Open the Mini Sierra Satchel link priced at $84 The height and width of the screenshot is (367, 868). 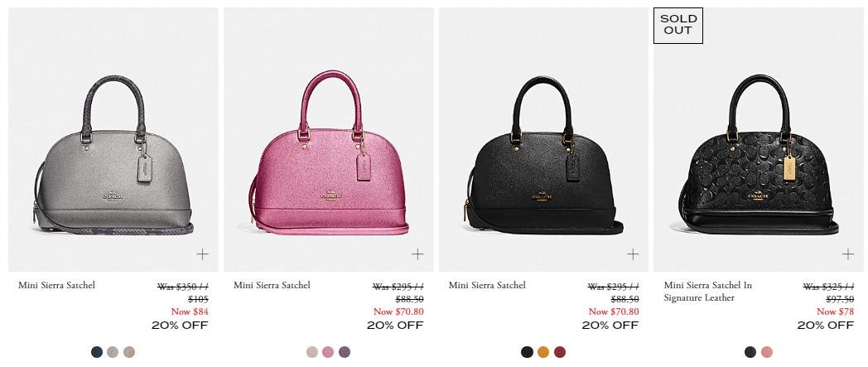(56, 286)
